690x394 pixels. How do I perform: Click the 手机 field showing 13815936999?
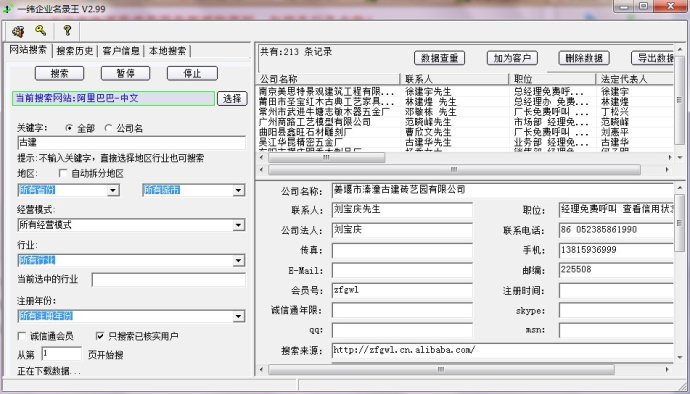pos(616,250)
